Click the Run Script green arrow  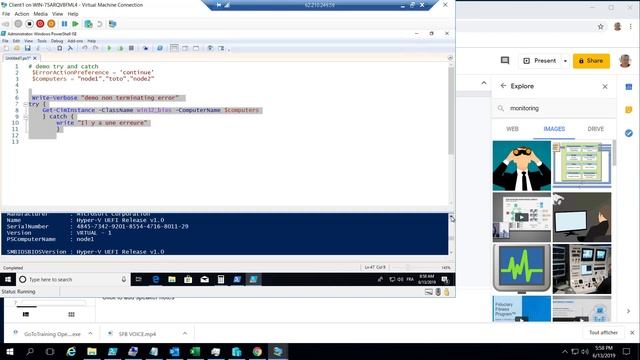[109, 48]
